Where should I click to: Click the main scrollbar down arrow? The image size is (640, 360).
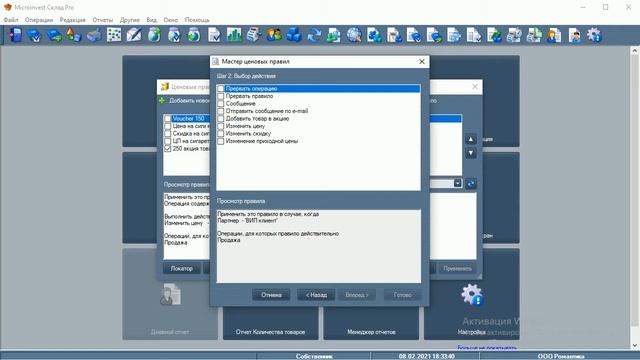click(x=635, y=345)
